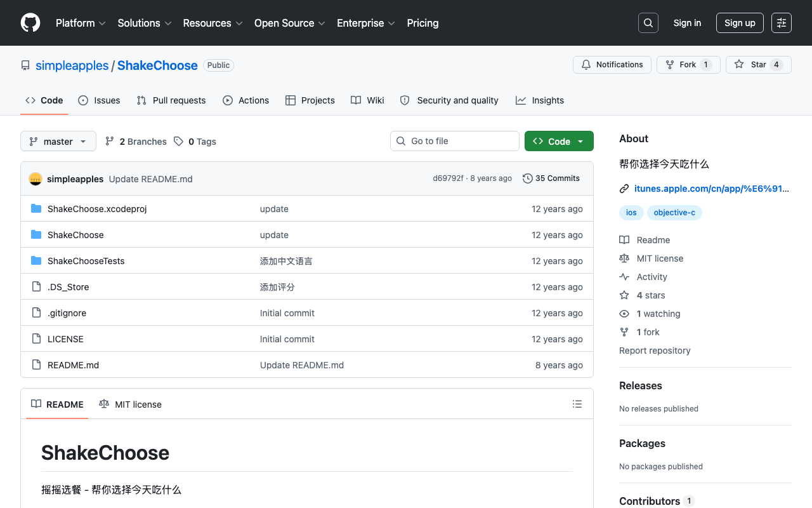
Task: Click the Sign in link
Action: pyautogui.click(x=687, y=23)
